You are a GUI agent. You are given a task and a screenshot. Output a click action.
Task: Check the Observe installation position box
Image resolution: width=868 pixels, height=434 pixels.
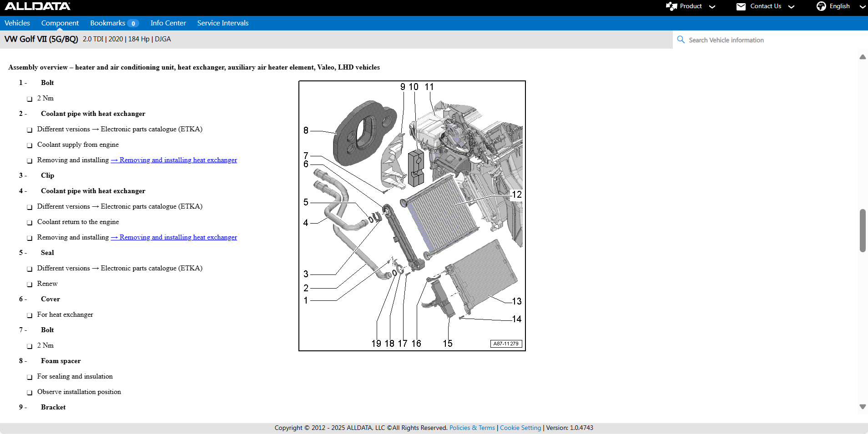30,393
